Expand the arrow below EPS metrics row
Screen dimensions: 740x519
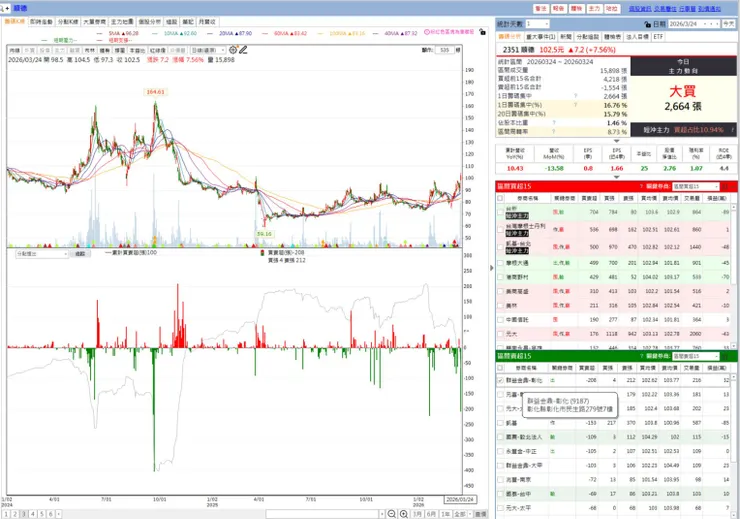click(616, 177)
